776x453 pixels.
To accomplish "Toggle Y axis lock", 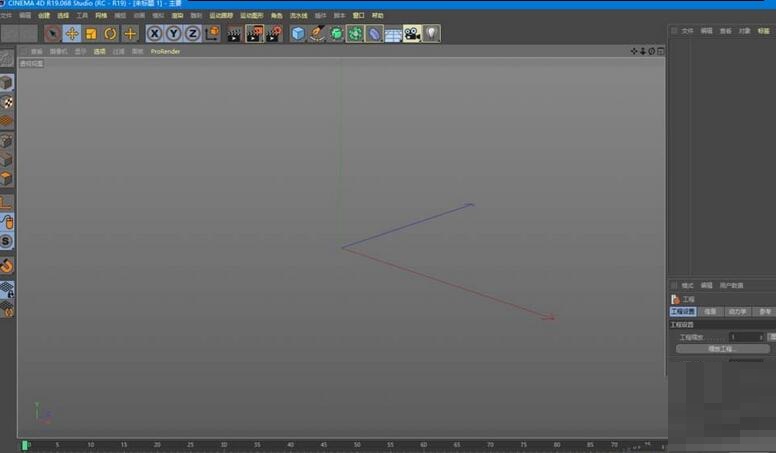I will coord(173,34).
